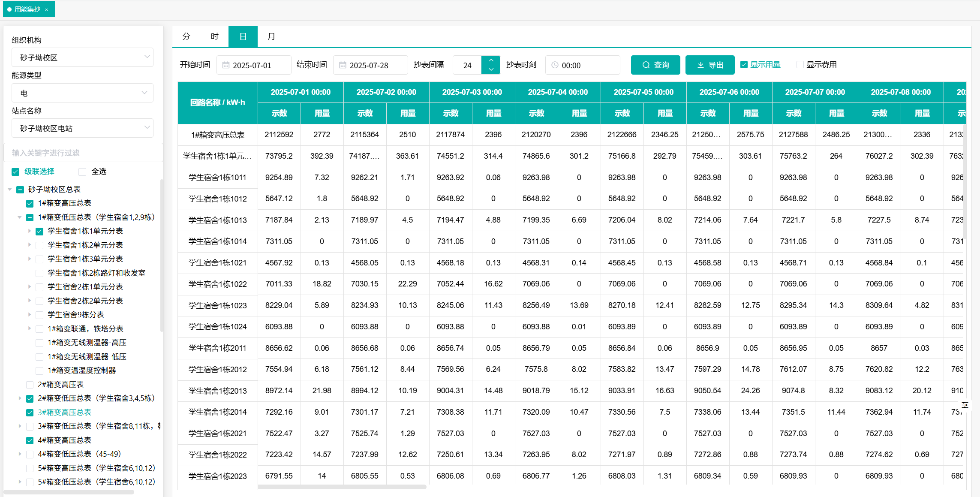Enable the 显示费用 checkbox
Viewport: 980px width, 497px height.
(x=800, y=65)
